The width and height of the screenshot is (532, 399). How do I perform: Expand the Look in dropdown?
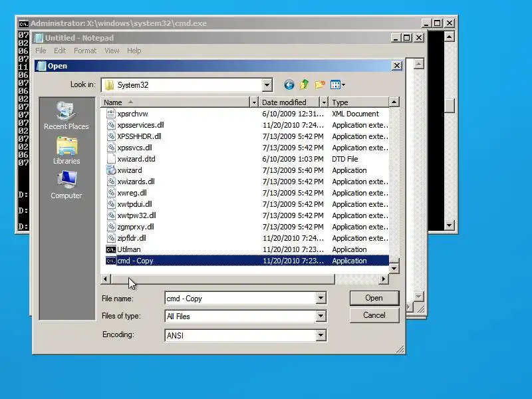coord(267,85)
